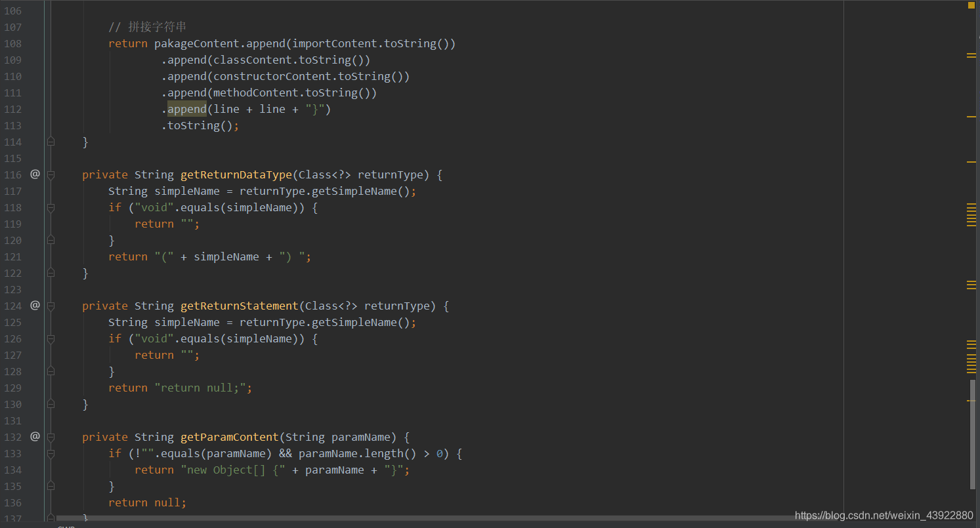Viewport: 980px width, 528px height.
Task: Click the @ gutter icon beside getParamContent
Action: point(35,437)
